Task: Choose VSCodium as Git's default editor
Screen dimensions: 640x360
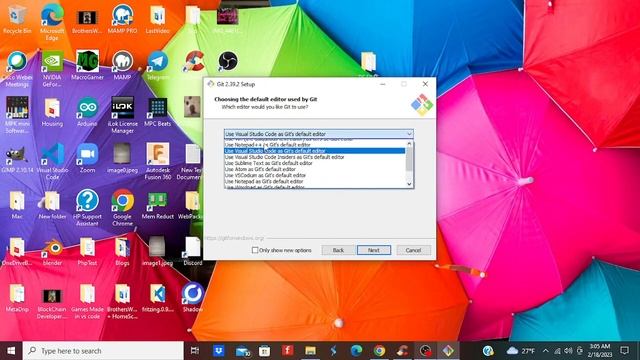Action: pyautogui.click(x=314, y=175)
